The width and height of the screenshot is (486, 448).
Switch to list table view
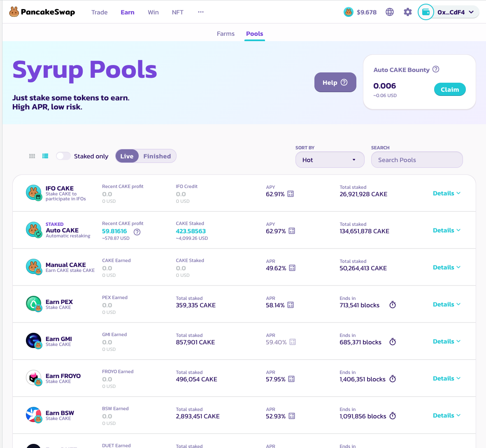[45, 156]
